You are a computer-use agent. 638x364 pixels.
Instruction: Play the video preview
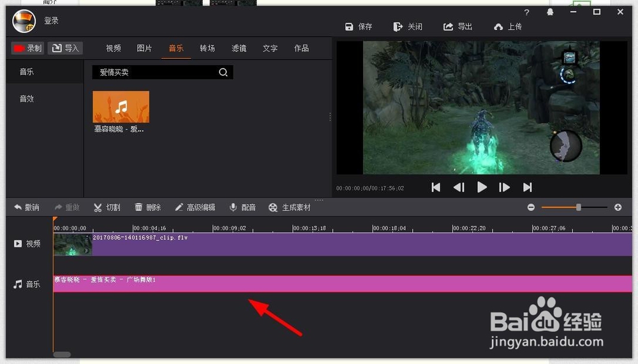[x=482, y=187]
